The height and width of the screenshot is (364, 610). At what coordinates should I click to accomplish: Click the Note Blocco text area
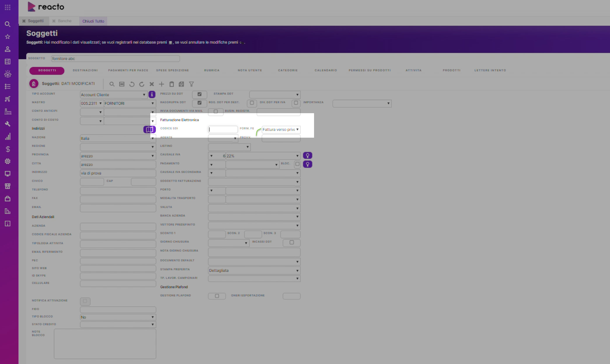[x=105, y=344]
